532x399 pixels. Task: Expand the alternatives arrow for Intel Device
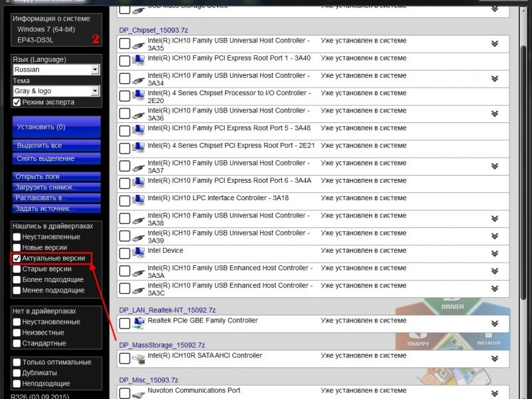coord(495,254)
